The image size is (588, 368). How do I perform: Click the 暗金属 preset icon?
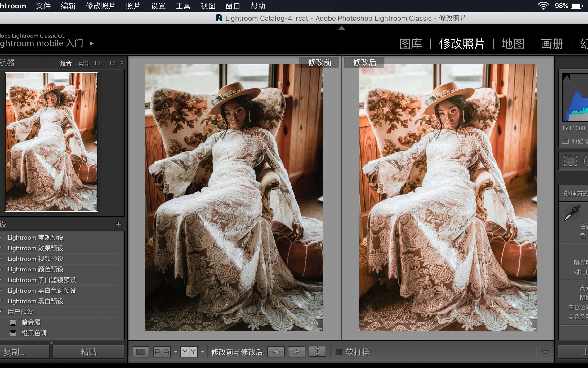coord(13,323)
